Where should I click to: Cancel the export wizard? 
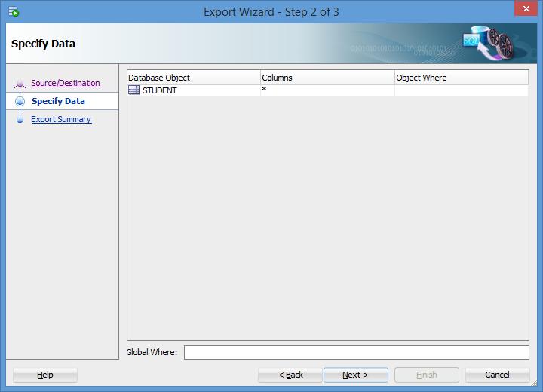[497, 375]
